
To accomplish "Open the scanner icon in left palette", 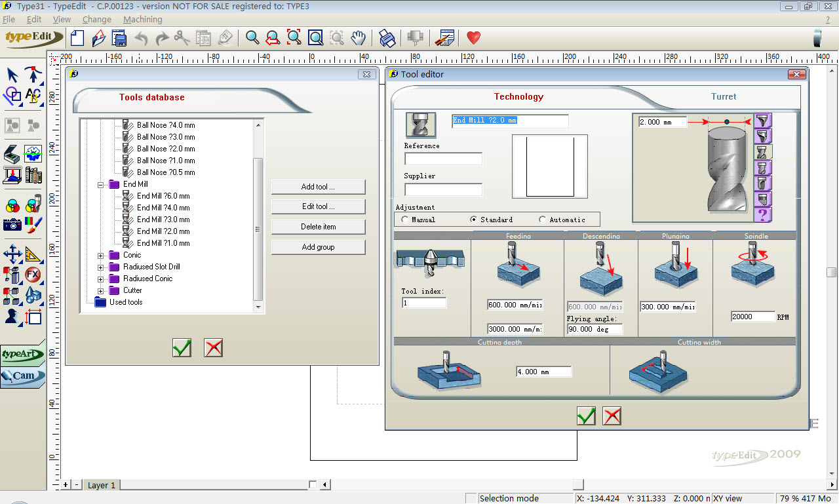I will [12, 155].
